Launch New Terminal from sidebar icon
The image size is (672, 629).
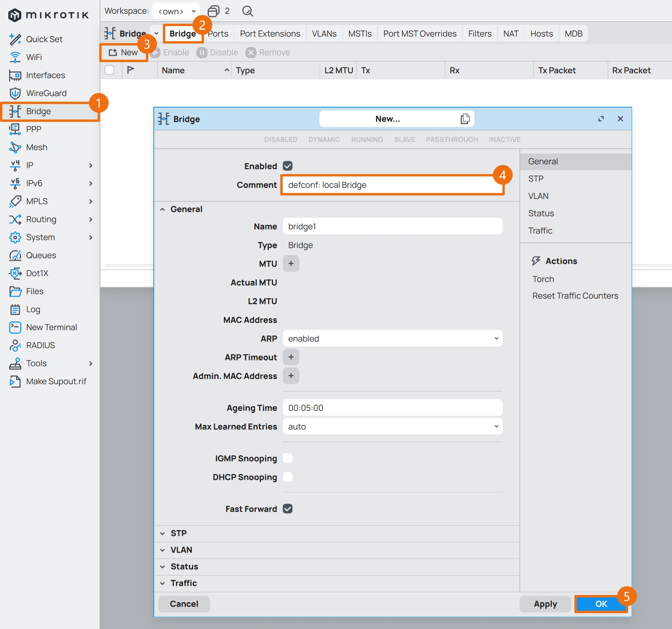[x=15, y=327]
